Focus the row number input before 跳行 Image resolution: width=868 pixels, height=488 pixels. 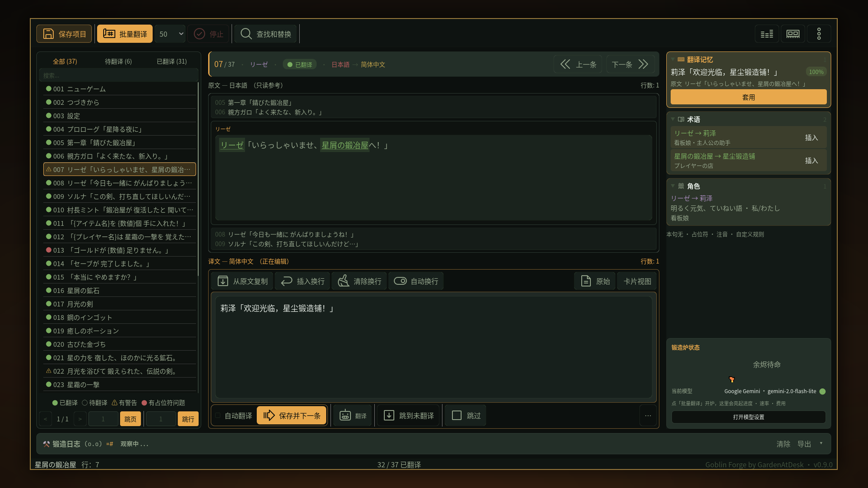[x=161, y=419]
